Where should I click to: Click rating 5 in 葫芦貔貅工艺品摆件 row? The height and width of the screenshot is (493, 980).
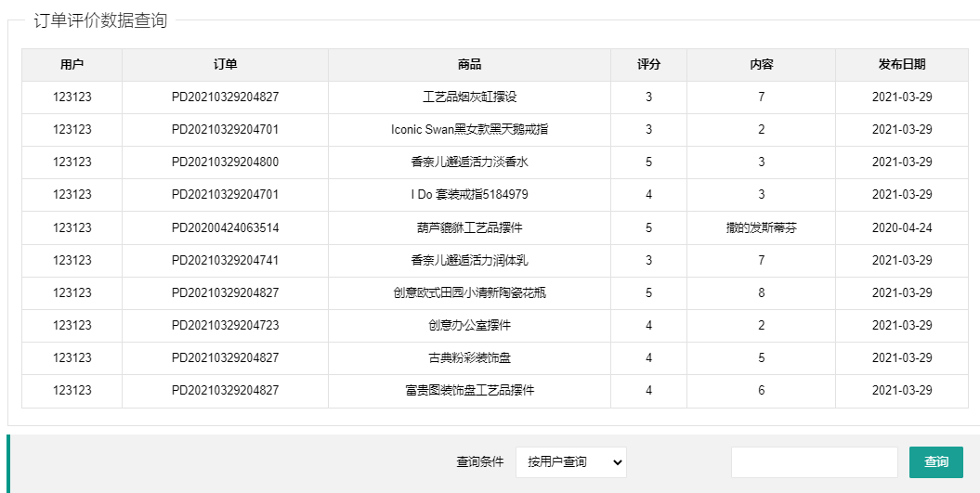tap(648, 227)
